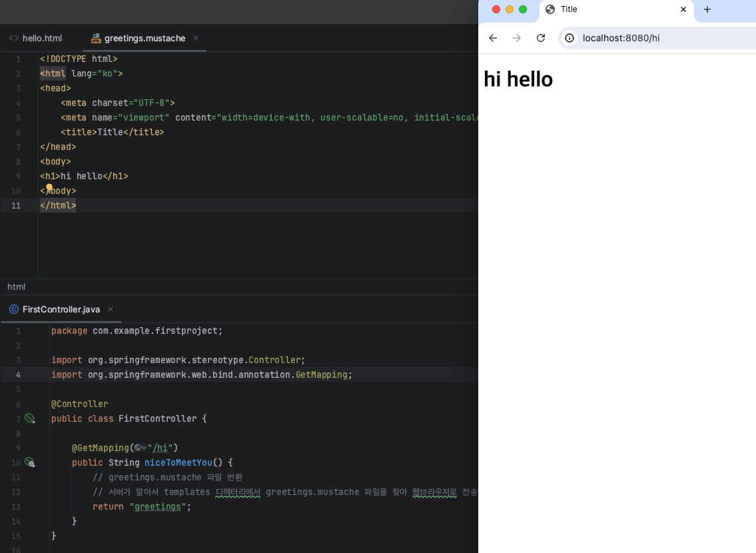
Task: Click the html breadcrumb in the editor
Action: [17, 287]
